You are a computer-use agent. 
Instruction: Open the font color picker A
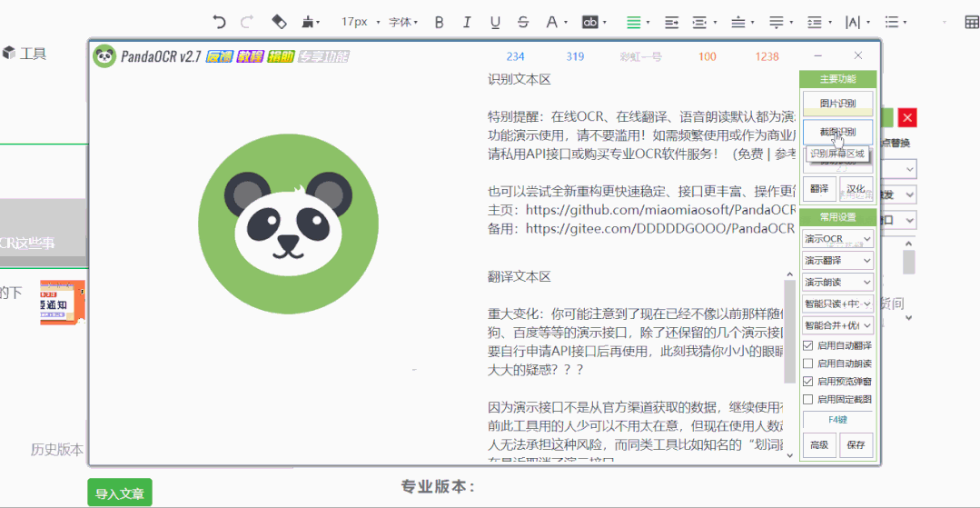551,22
